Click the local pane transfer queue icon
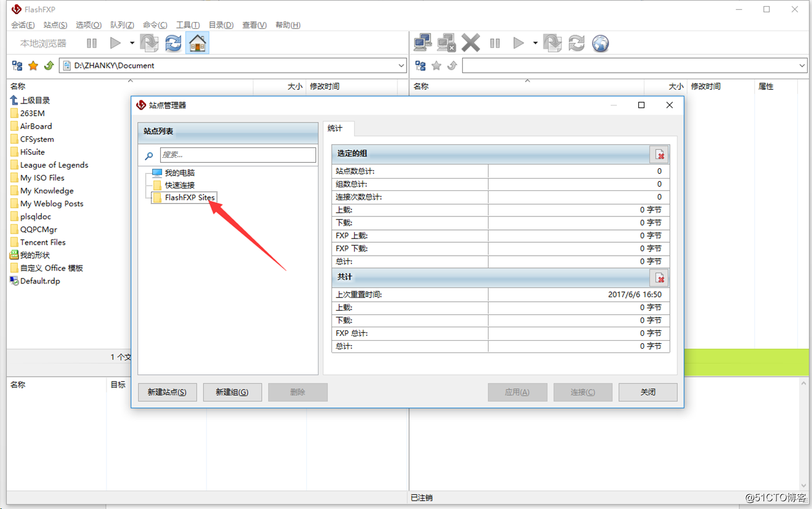Image resolution: width=812 pixels, height=509 pixels. (x=149, y=43)
